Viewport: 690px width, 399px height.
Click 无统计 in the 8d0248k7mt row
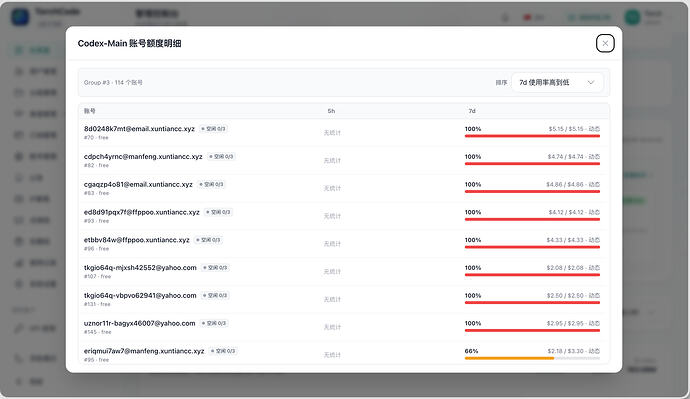tap(332, 132)
